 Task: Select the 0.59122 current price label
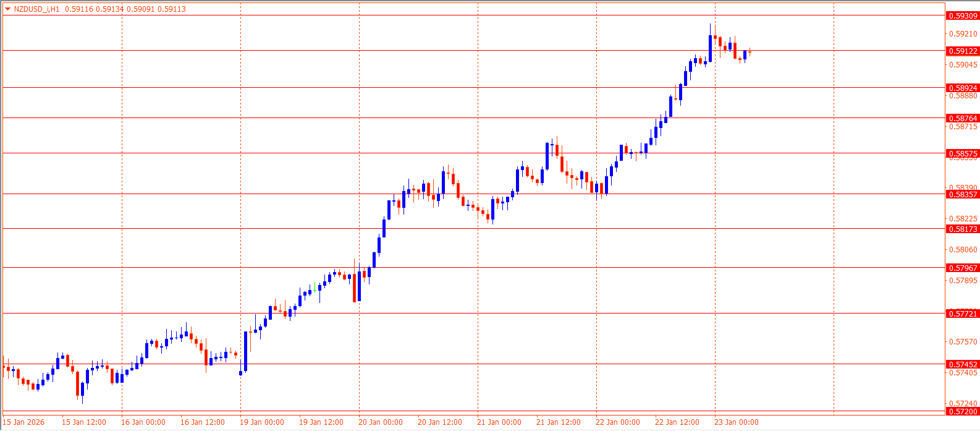(x=963, y=51)
